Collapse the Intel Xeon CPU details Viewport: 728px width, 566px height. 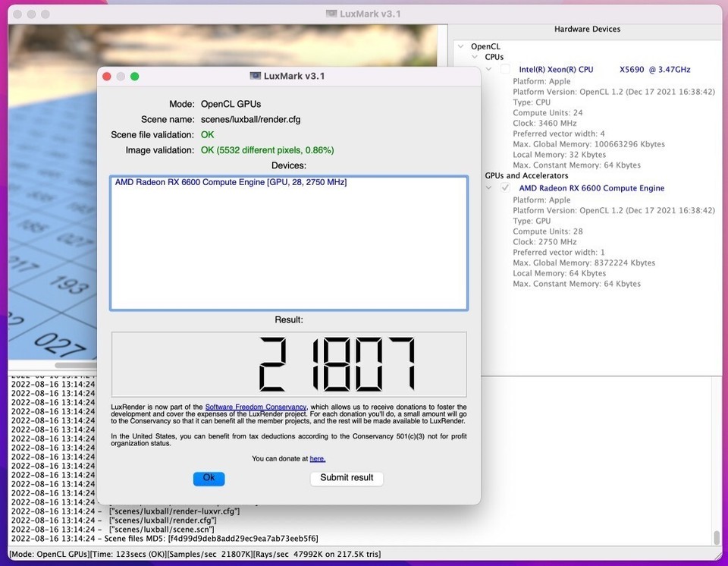pyautogui.click(x=489, y=70)
